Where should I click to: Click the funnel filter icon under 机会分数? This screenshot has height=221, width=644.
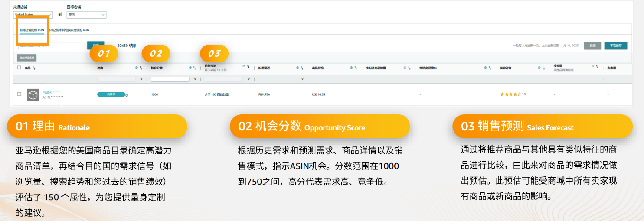pos(195,79)
